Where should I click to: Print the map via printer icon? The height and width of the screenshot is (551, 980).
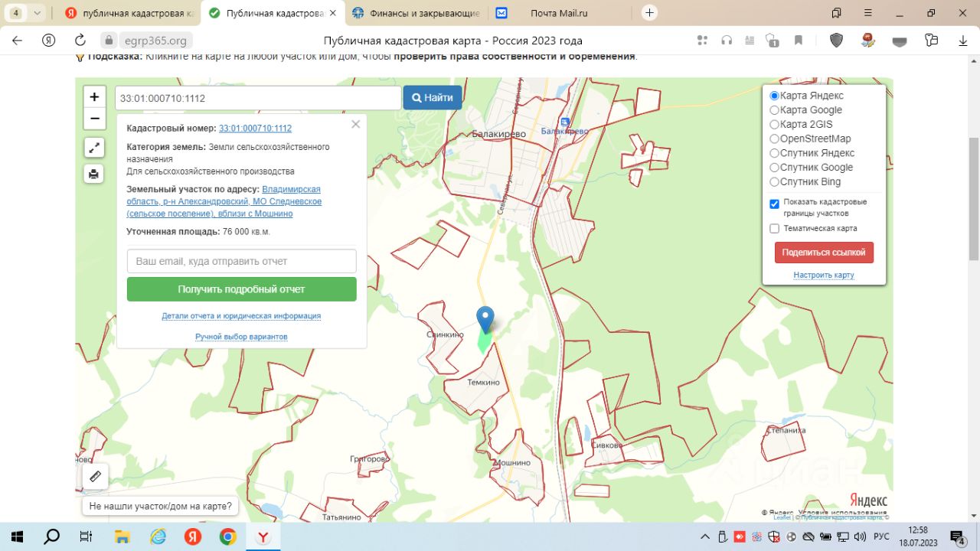tap(93, 174)
